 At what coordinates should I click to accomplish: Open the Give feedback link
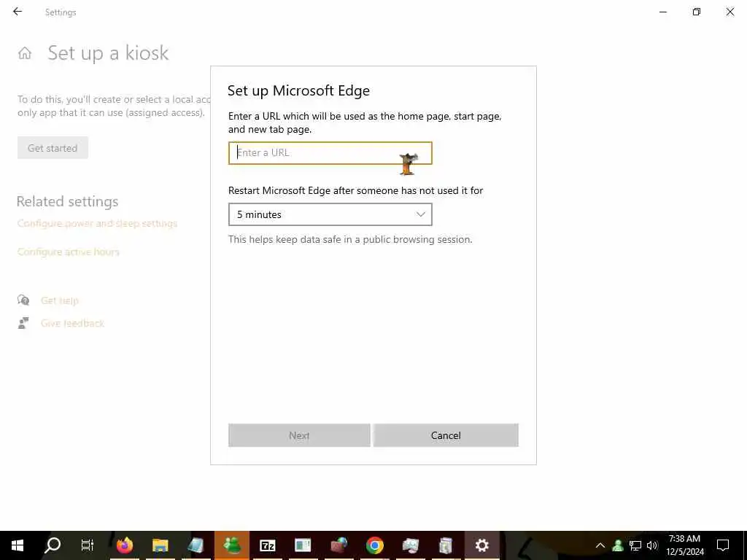tap(72, 323)
